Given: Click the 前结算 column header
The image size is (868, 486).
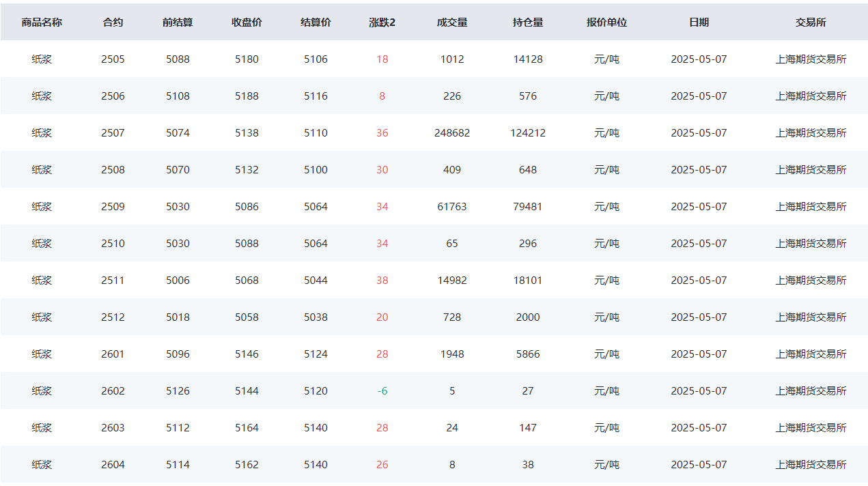Looking at the screenshot, I should 178,23.
